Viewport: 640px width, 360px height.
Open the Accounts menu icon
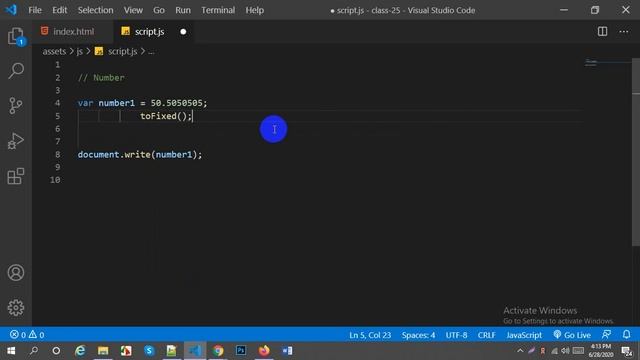(x=16, y=273)
